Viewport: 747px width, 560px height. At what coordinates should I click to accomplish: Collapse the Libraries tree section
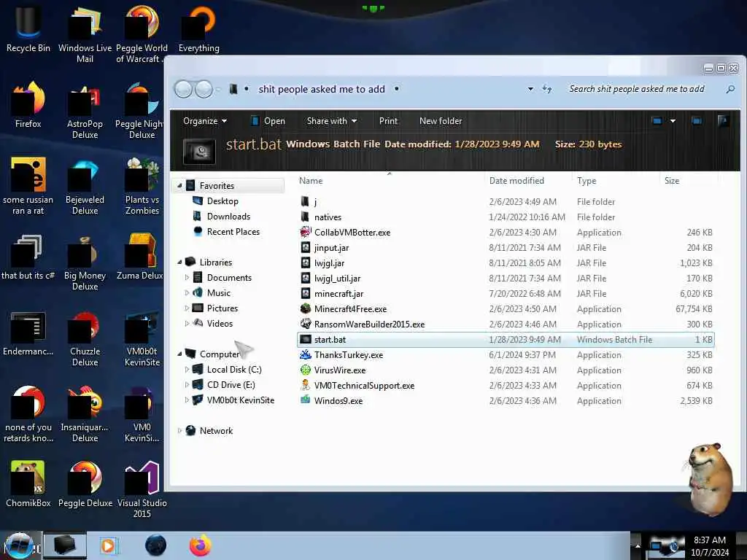click(179, 262)
